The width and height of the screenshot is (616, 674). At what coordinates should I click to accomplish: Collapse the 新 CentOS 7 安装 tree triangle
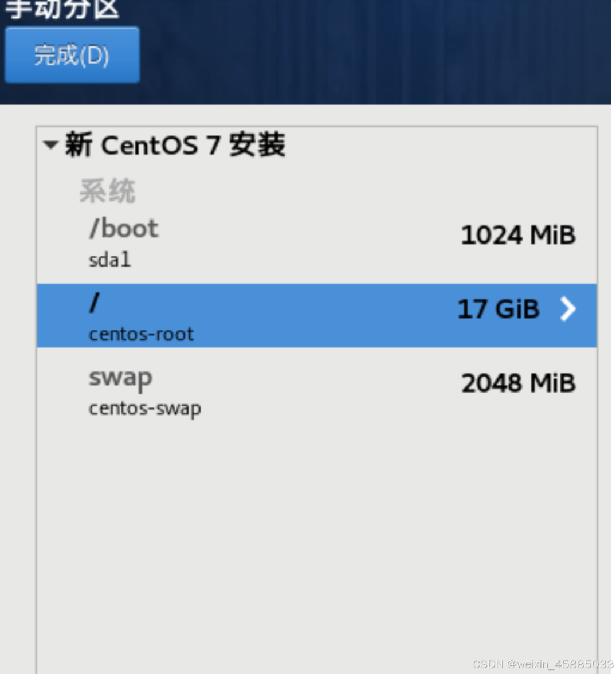[50, 145]
